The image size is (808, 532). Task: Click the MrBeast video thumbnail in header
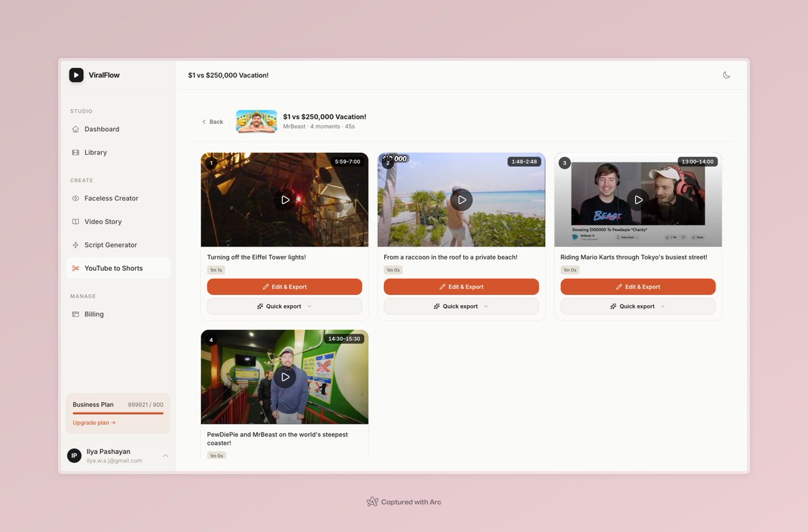(x=257, y=121)
